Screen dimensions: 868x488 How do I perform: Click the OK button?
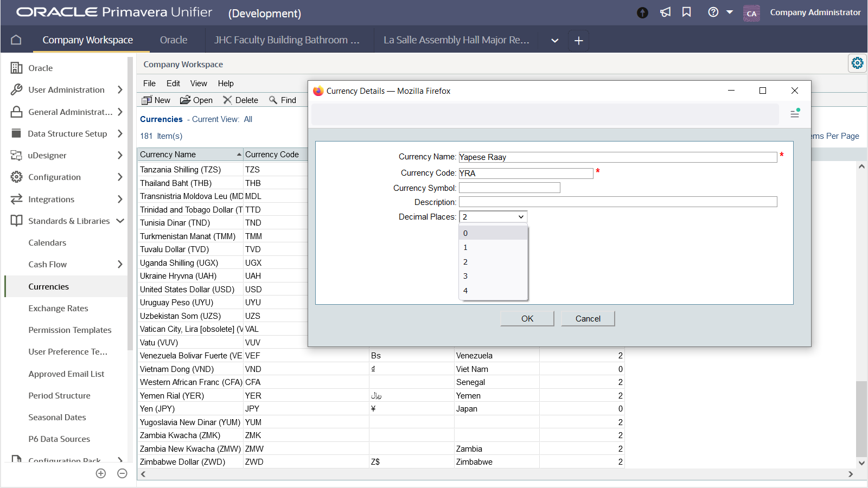527,319
